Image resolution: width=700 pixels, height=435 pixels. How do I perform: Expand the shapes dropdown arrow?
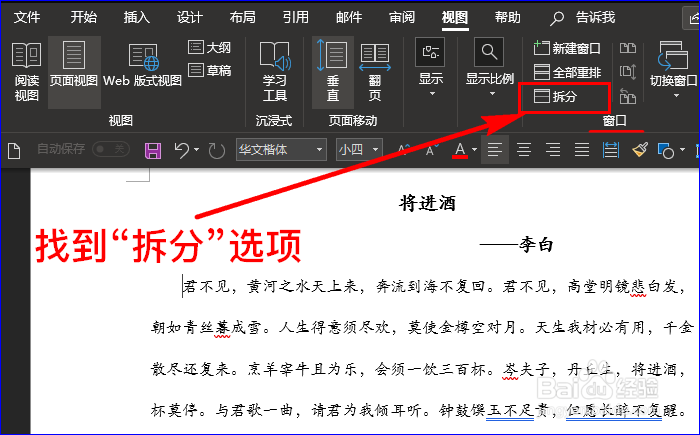[682, 150]
